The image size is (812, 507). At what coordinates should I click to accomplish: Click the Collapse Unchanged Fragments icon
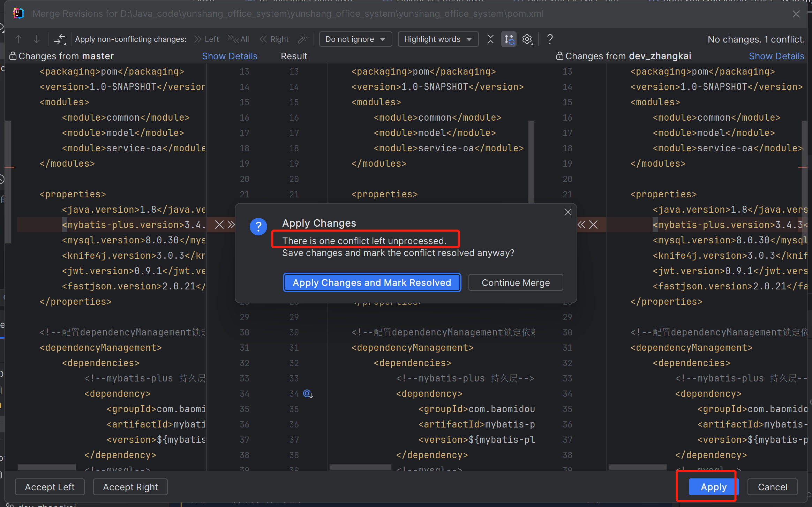click(x=490, y=39)
